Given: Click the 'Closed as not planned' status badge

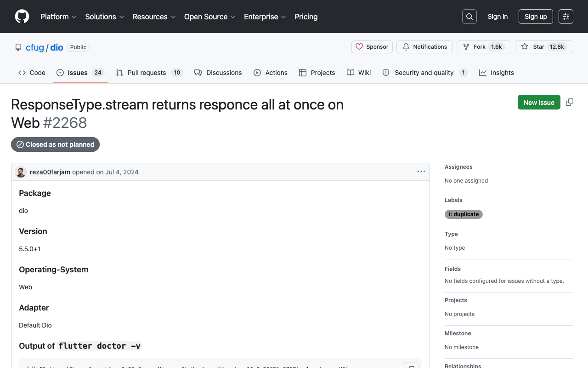Looking at the screenshot, I should 55,144.
